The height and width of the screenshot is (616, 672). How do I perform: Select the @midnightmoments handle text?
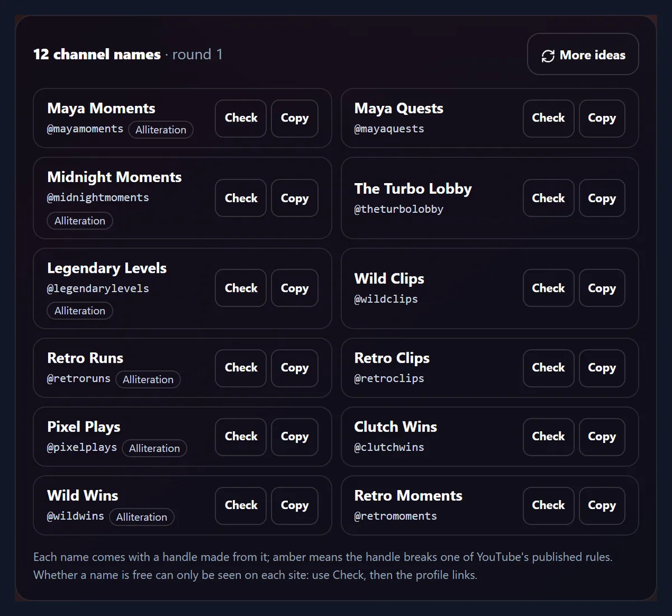(x=98, y=198)
